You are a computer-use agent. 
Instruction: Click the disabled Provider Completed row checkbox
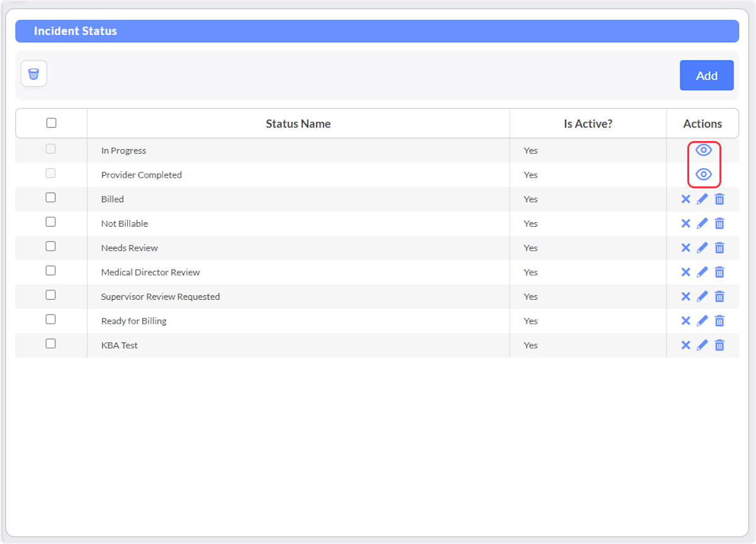[51, 173]
